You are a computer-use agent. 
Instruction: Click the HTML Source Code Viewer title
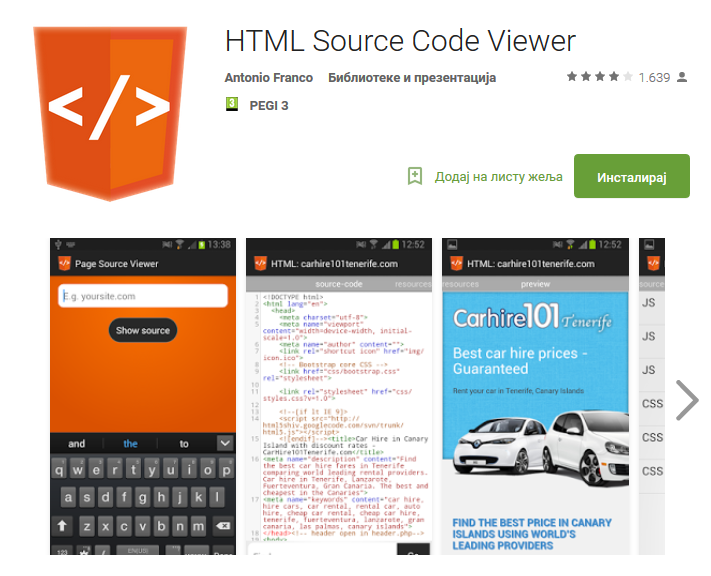click(x=400, y=41)
